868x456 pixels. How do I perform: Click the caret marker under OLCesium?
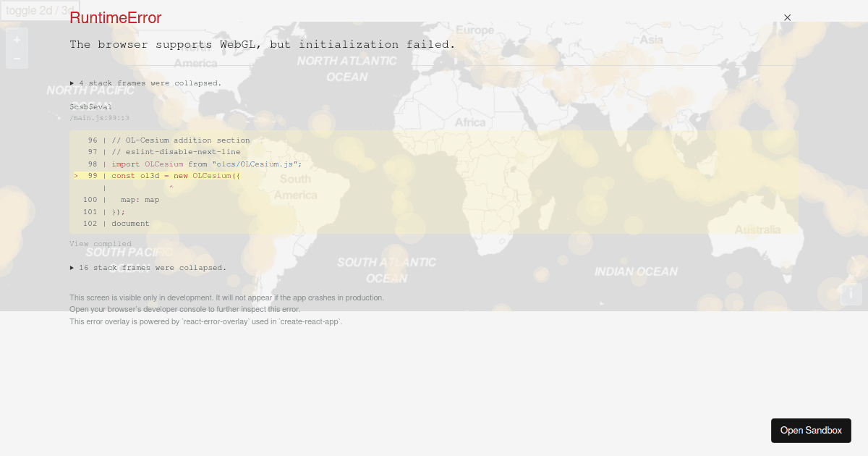click(x=171, y=187)
